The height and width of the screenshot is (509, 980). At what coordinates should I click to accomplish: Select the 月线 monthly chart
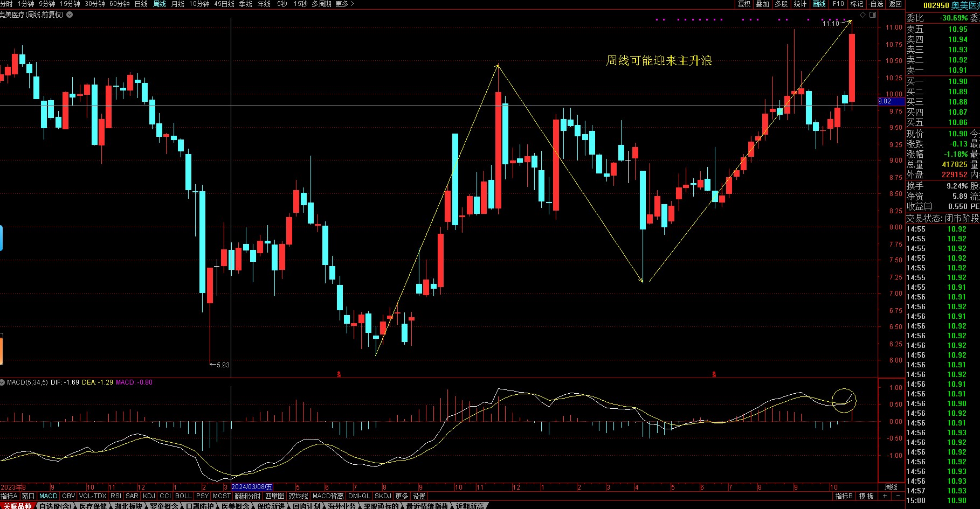coord(178,4)
